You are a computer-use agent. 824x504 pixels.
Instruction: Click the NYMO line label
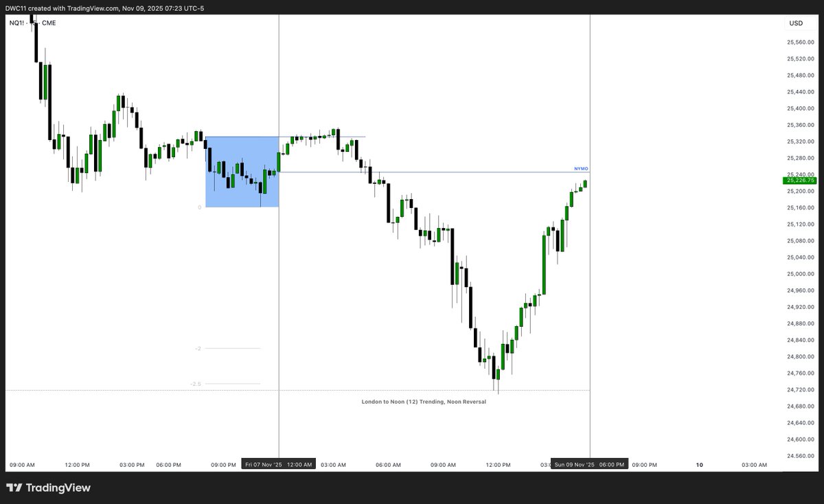pos(581,168)
